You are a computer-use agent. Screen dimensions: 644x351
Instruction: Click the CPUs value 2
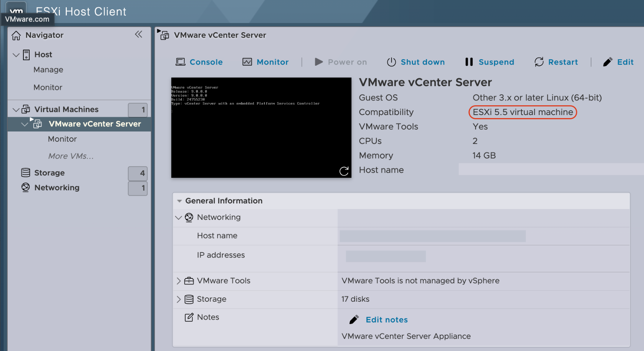475,141
